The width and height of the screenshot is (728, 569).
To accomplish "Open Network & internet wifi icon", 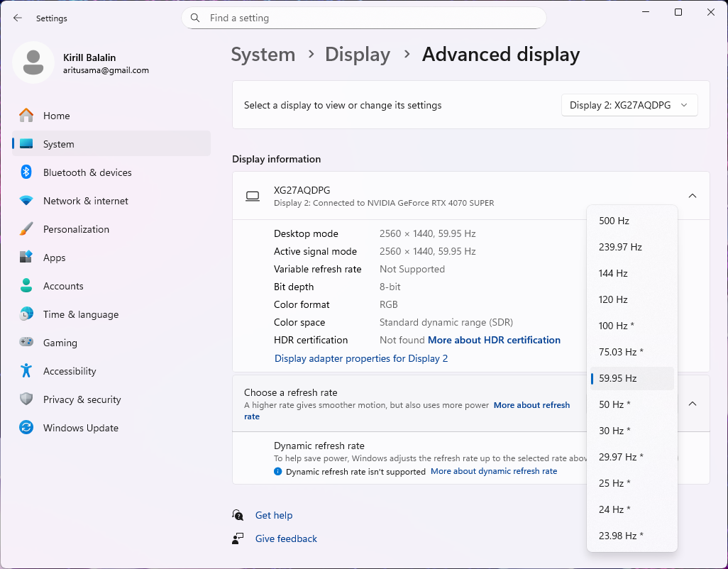I will coord(26,201).
